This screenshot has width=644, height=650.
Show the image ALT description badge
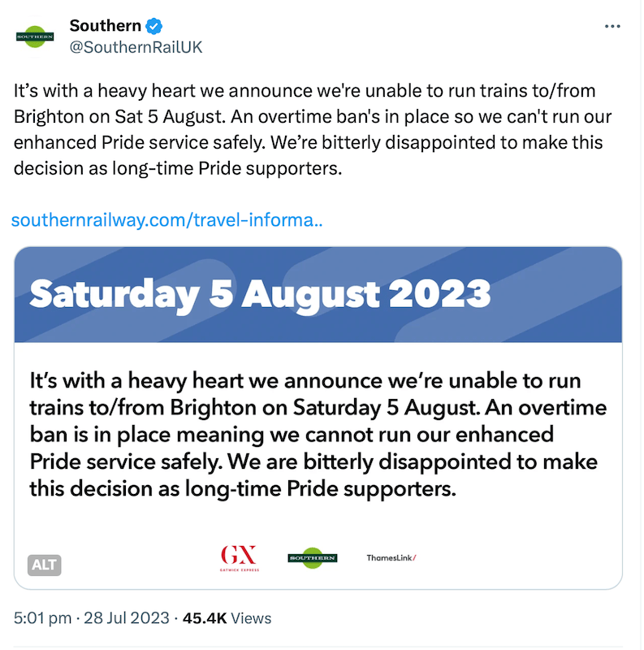click(x=45, y=563)
